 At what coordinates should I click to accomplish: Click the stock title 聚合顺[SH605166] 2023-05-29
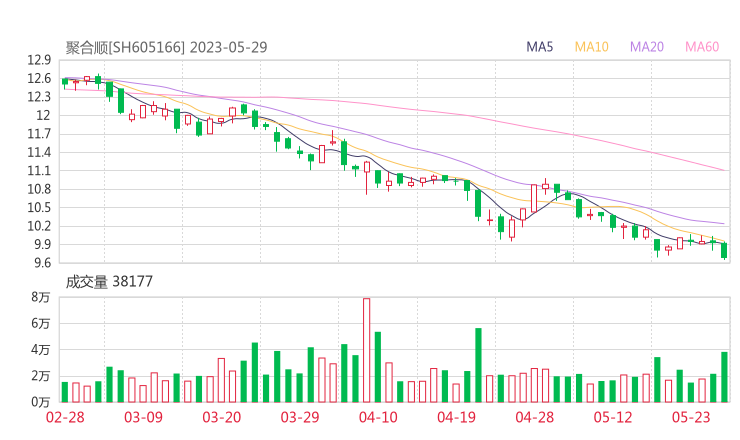pyautogui.click(x=166, y=47)
